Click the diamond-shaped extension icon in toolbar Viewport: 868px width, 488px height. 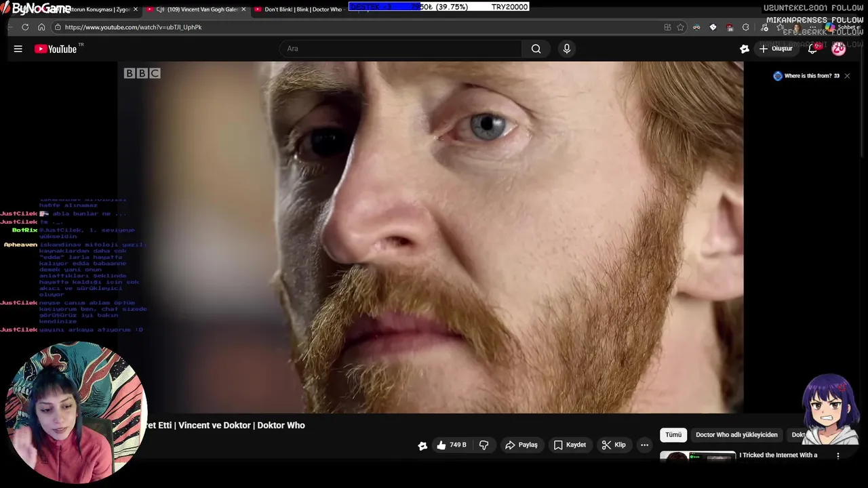click(x=713, y=27)
